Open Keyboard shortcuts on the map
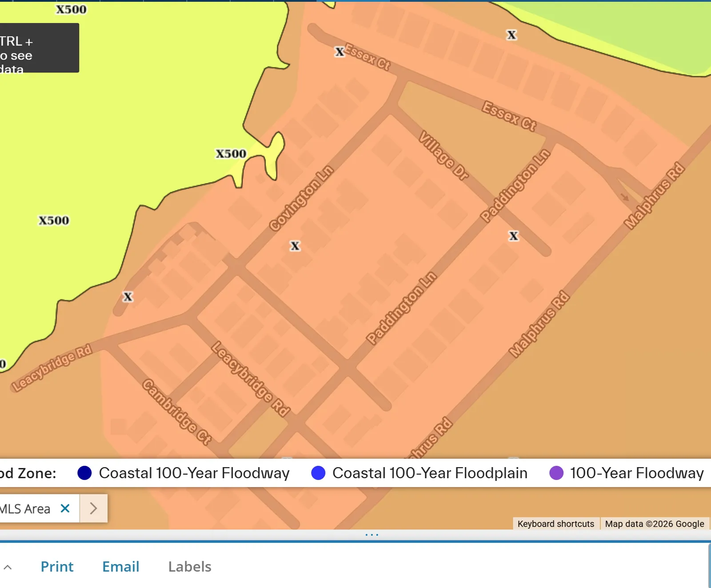This screenshot has height=588, width=711. (x=556, y=524)
